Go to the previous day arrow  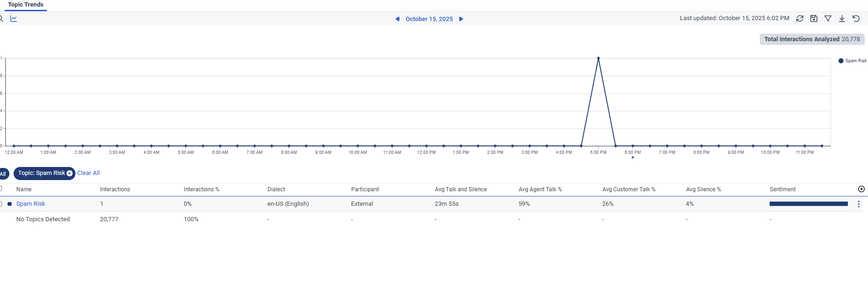(x=397, y=19)
